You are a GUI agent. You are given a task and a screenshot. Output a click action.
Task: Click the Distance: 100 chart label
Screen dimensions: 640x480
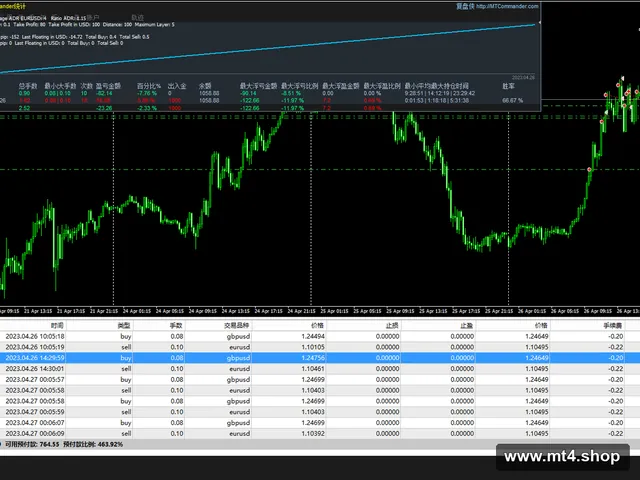pyautogui.click(x=117, y=24)
